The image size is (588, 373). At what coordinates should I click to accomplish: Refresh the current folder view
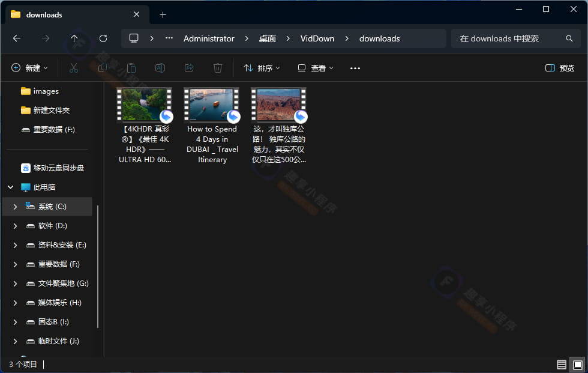[x=103, y=38]
